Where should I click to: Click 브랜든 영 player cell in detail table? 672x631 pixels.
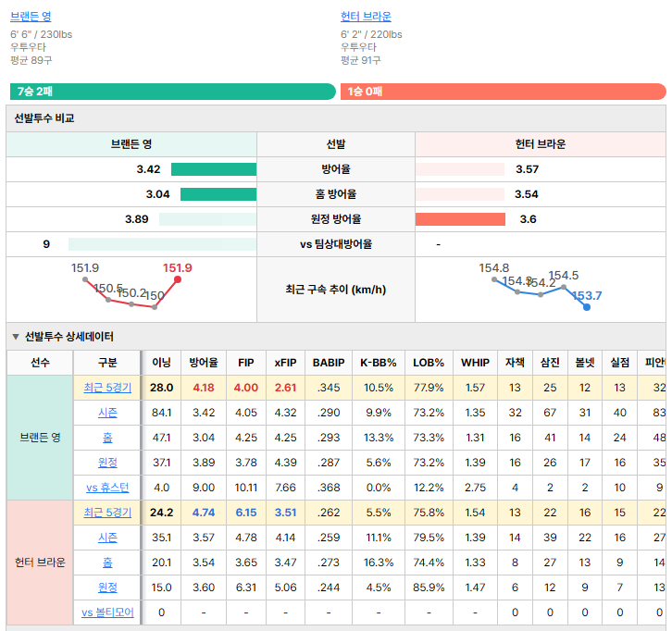41,438
